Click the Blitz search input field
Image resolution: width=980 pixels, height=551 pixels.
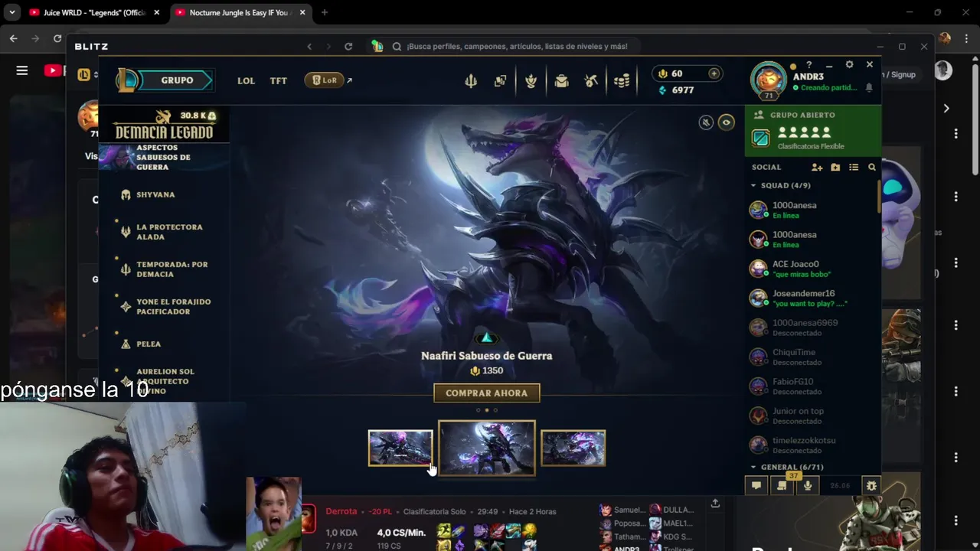click(x=517, y=46)
